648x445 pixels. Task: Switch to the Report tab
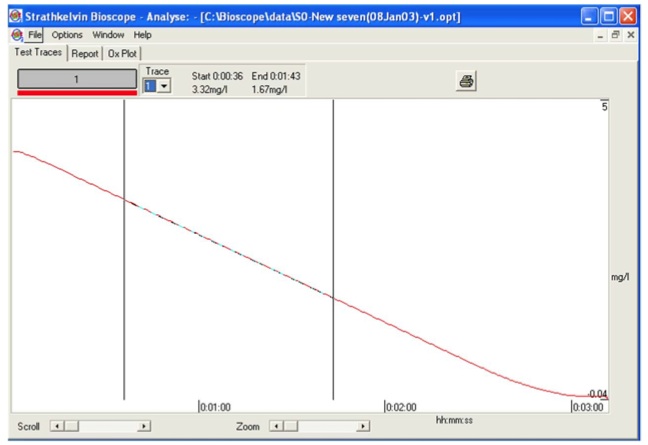point(85,54)
